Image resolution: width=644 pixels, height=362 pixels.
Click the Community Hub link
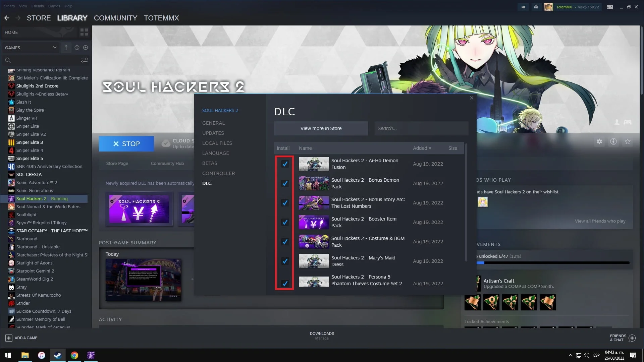[x=167, y=163]
